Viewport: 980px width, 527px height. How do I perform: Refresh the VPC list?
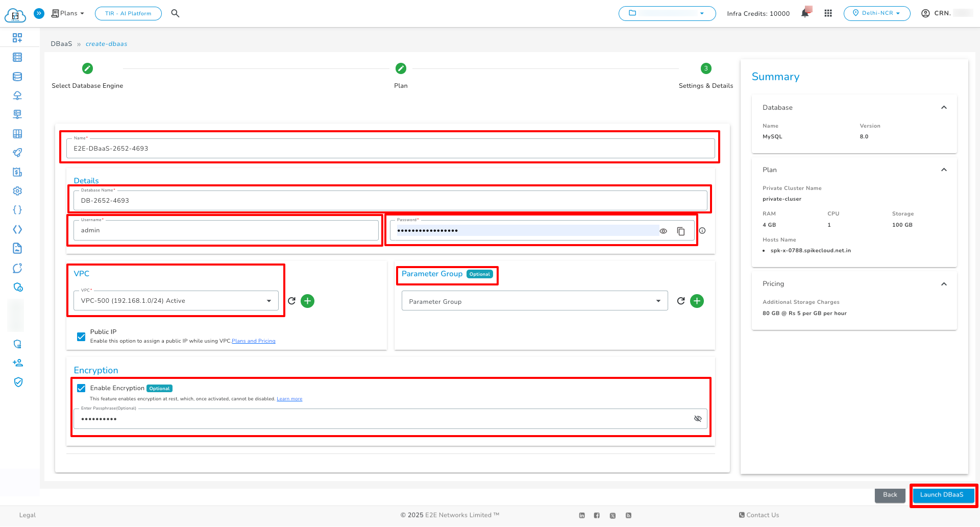point(291,301)
